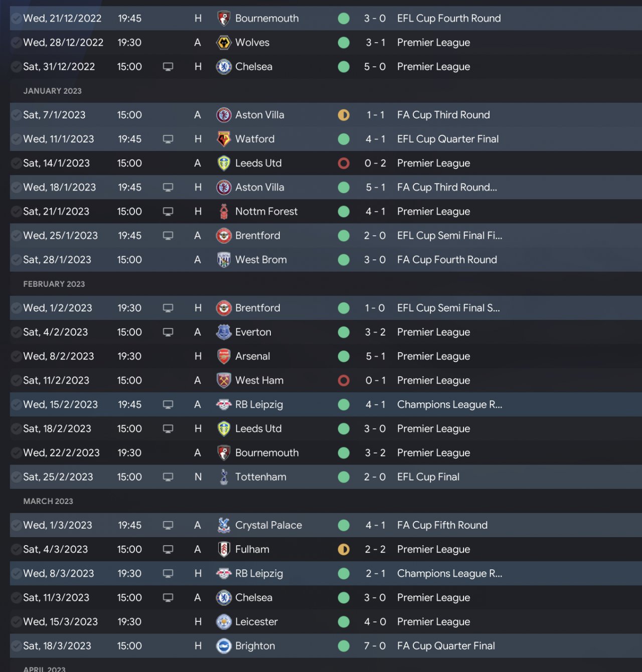Click the Tottenham club crest

[224, 477]
